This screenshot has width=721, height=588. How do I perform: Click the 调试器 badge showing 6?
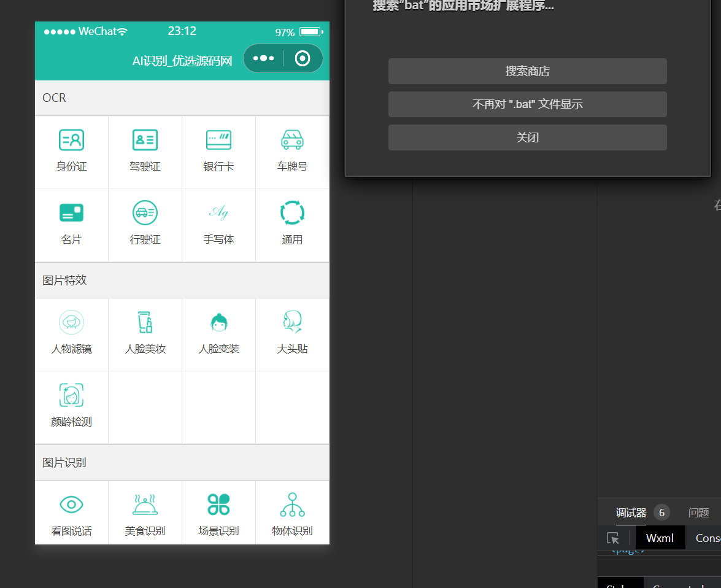[661, 513]
